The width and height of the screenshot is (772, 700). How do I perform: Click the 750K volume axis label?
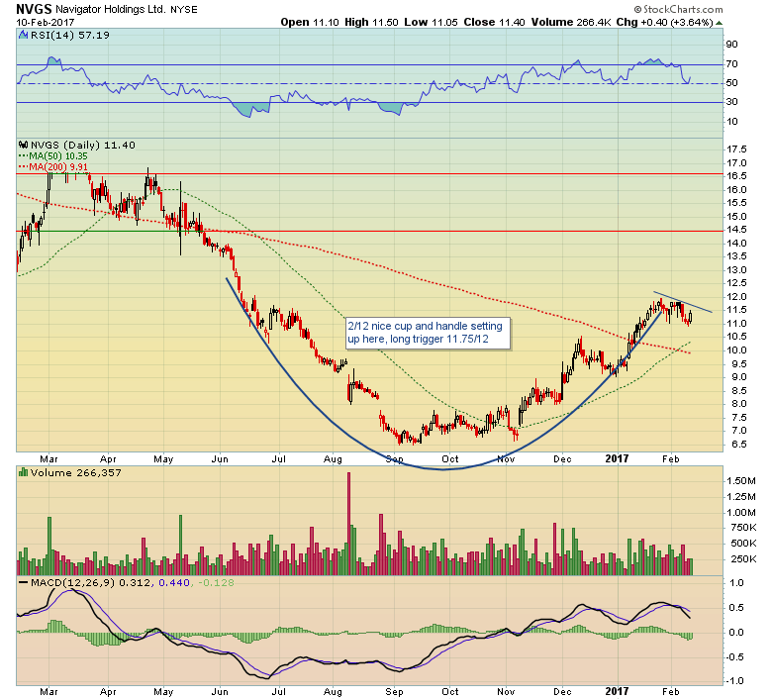pyautogui.click(x=743, y=528)
